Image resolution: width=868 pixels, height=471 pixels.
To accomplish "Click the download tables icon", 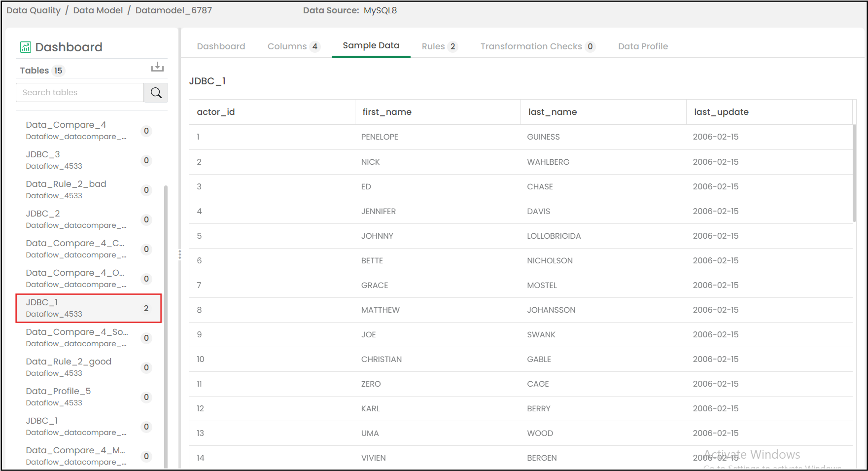I will (x=157, y=67).
